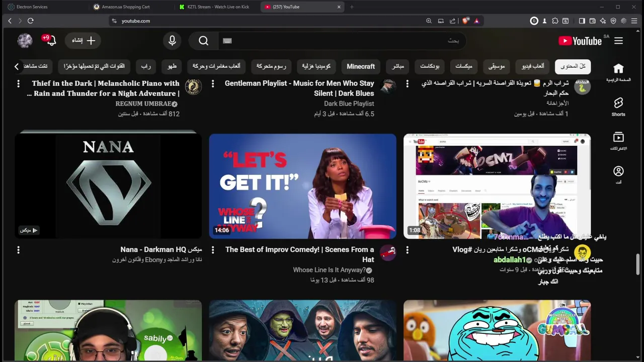
Task: Switch to the Electron Services tab
Action: [46, 7]
